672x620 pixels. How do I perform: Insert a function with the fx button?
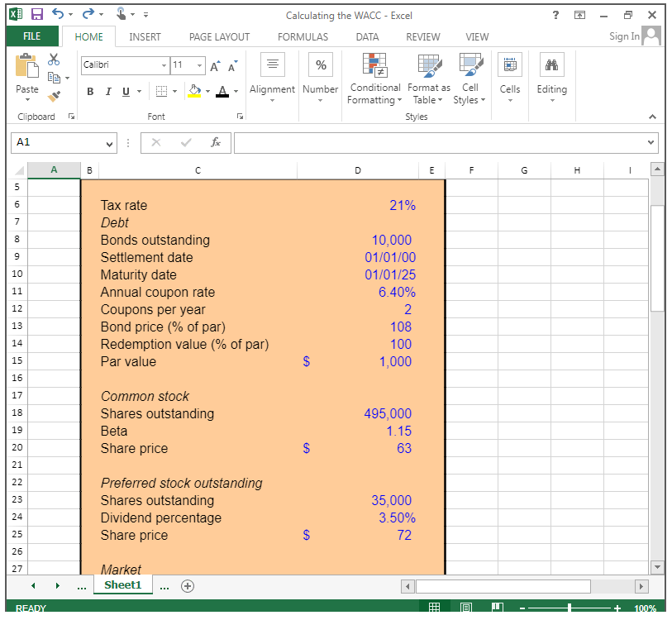coord(215,142)
